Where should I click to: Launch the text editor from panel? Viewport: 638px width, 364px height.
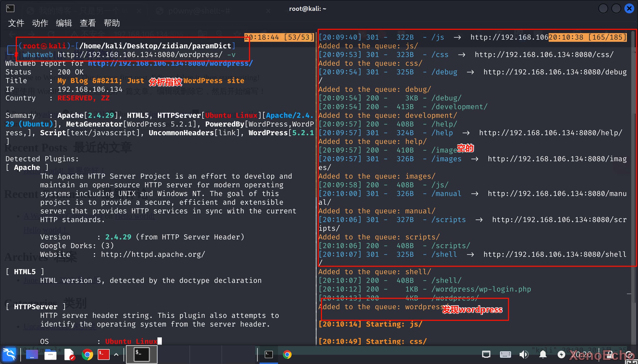[69, 354]
